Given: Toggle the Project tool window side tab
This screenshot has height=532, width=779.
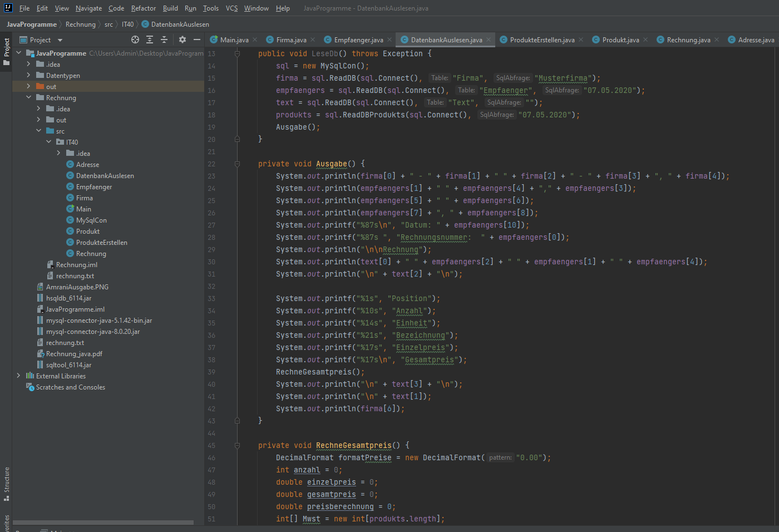Looking at the screenshot, I should point(6,51).
